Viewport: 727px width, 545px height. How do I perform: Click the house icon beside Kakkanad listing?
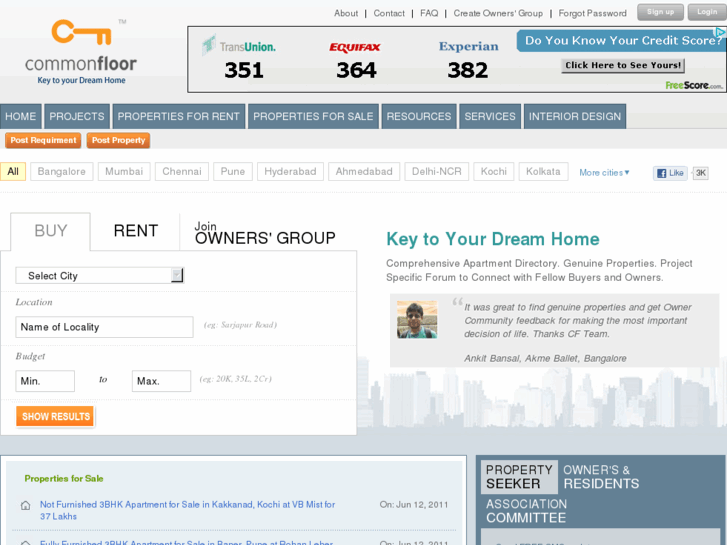tap(26, 505)
